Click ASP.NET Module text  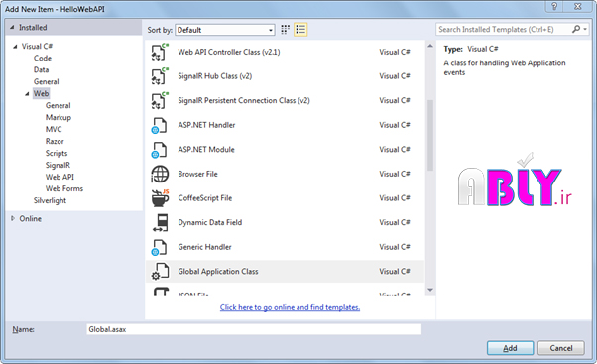click(206, 149)
